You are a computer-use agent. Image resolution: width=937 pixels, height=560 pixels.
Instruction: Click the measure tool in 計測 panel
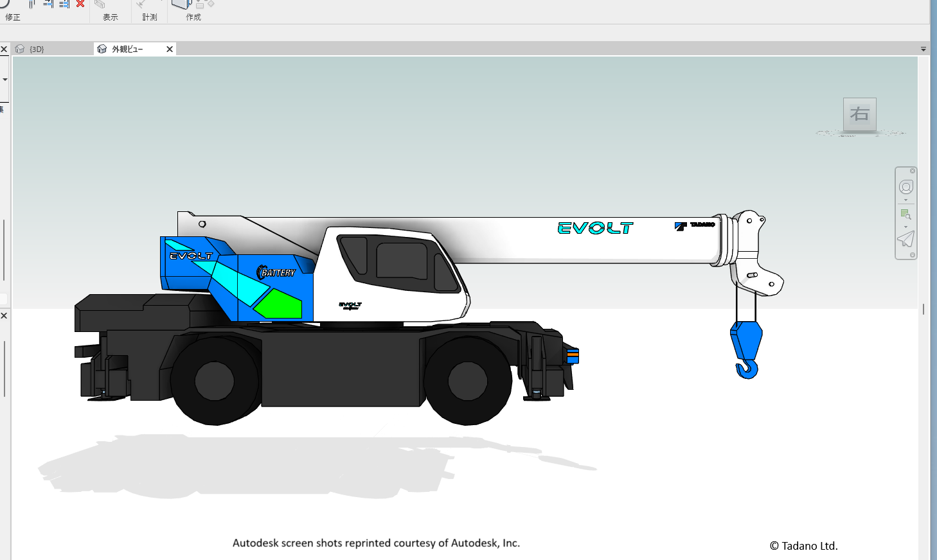click(141, 4)
